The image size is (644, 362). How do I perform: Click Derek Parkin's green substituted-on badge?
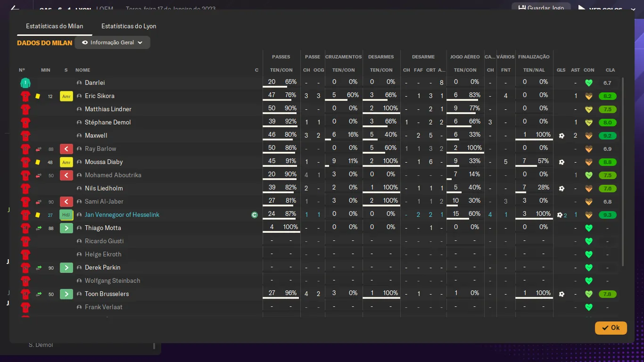click(66, 268)
